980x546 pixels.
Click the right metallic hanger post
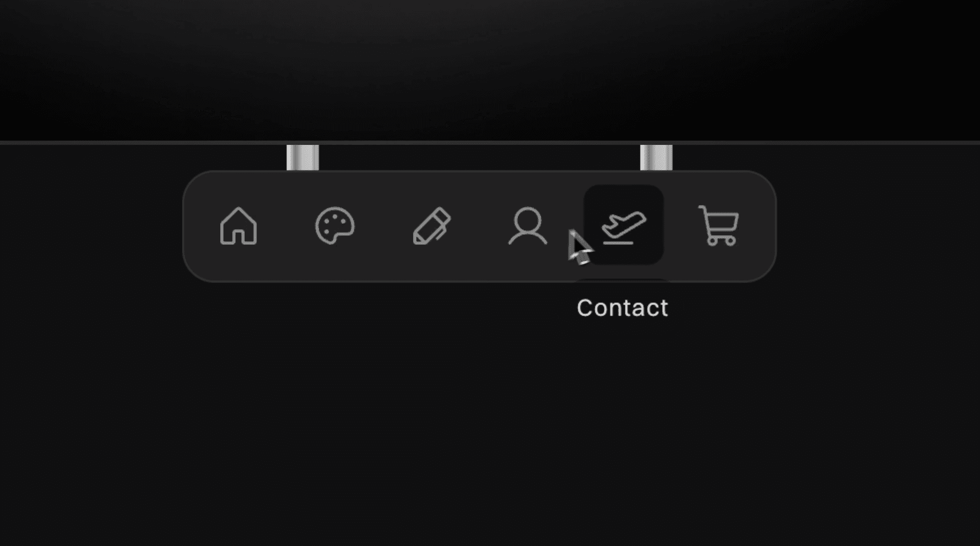point(656,157)
